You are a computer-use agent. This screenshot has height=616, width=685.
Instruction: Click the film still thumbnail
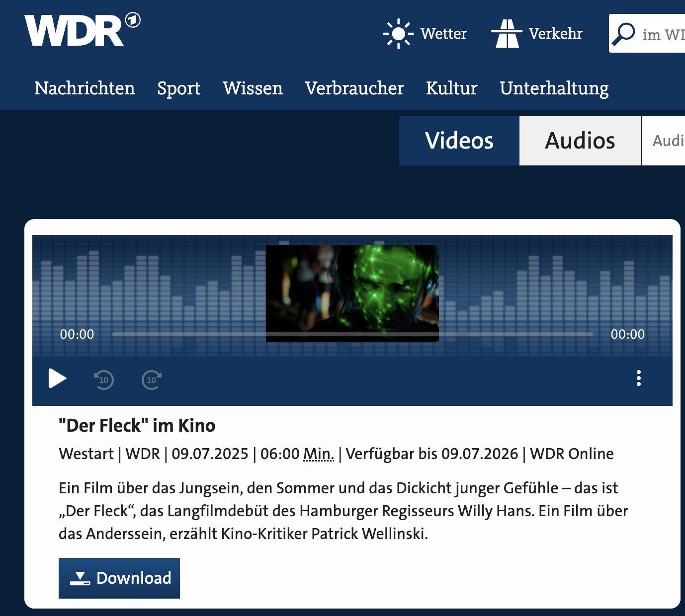[352, 293]
